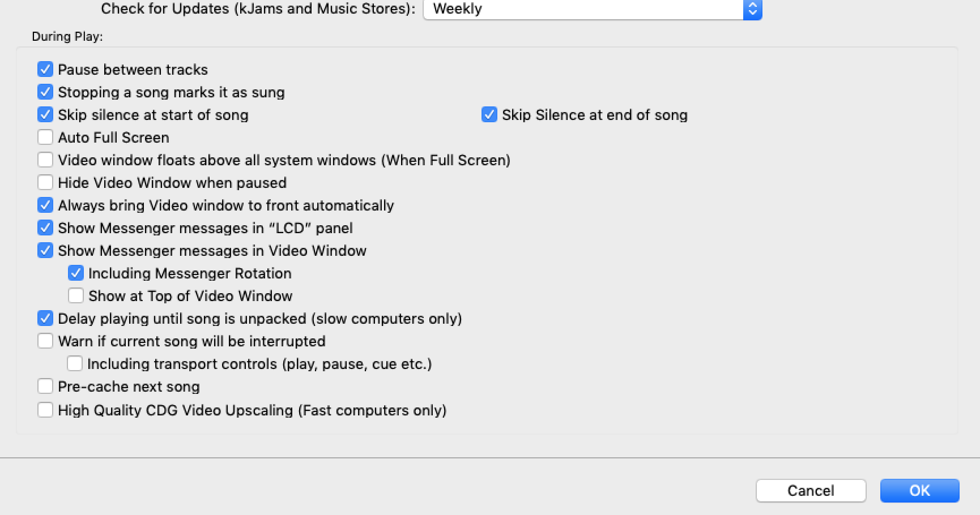Check Video window floats above all system windows
Viewport: 980px width, 515px height.
[x=45, y=160]
